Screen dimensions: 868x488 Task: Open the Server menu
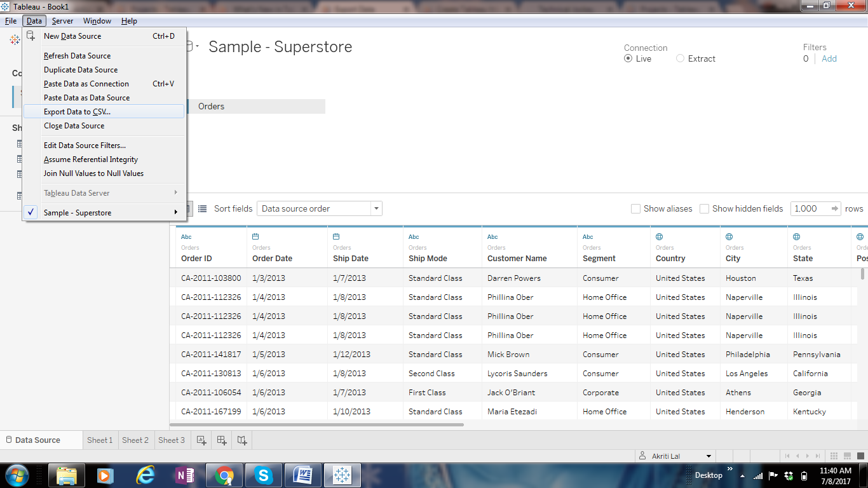[62, 21]
